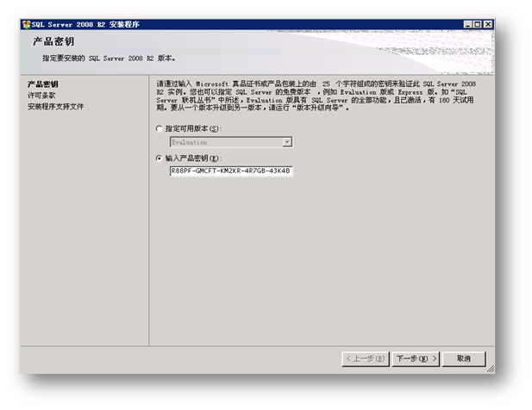Click the SQL Server setup title bar icon
The width and height of the screenshot is (532, 410).
[26, 24]
